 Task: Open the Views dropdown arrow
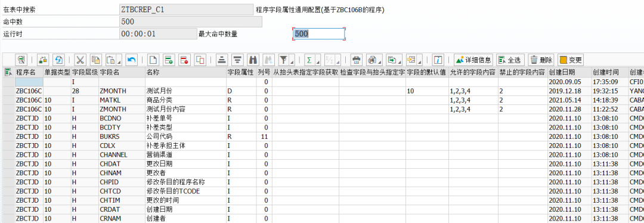pyautogui.click(x=380, y=63)
